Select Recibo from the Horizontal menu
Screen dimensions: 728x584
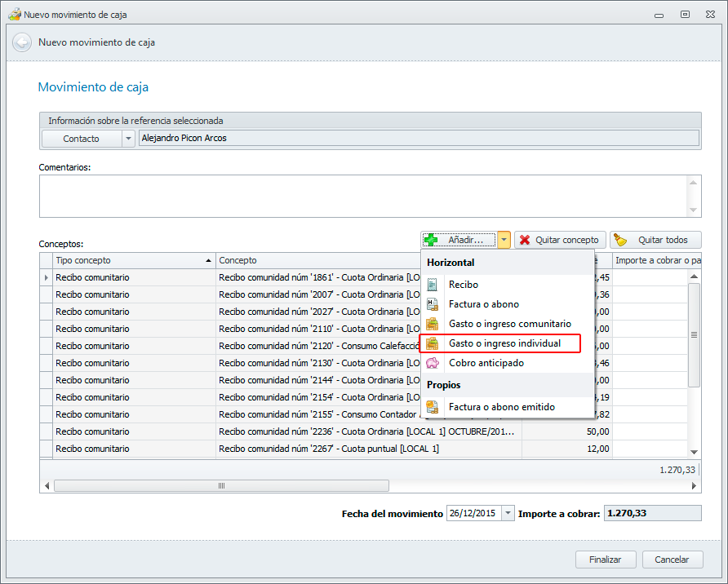tap(507, 285)
